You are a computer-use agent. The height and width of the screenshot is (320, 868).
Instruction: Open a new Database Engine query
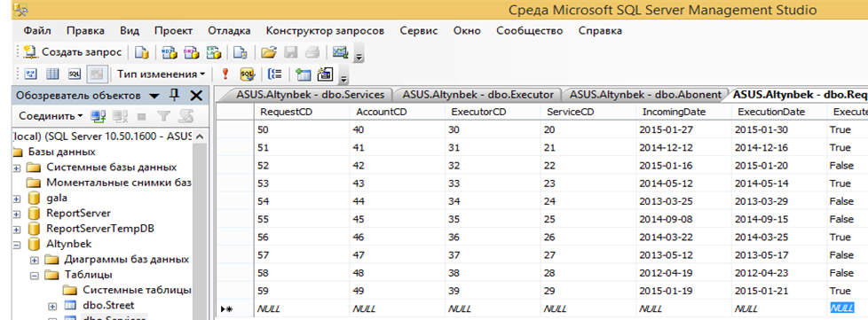(142, 52)
